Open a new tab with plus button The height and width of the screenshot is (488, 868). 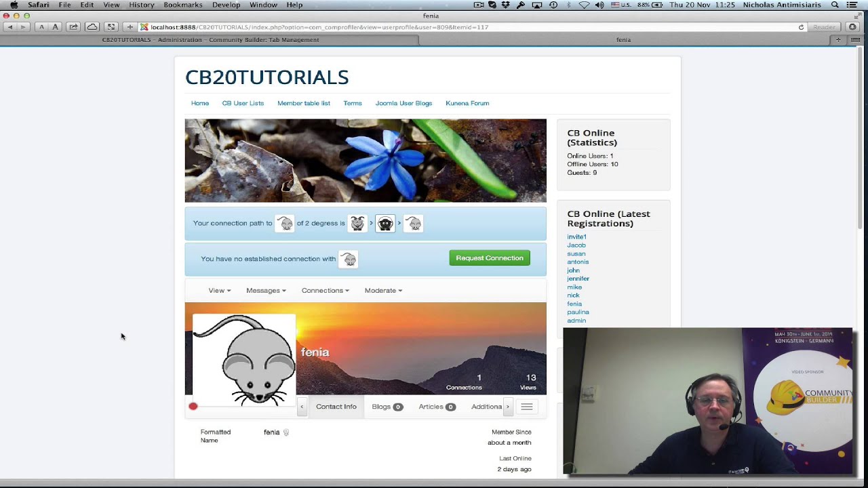pyautogui.click(x=838, y=40)
